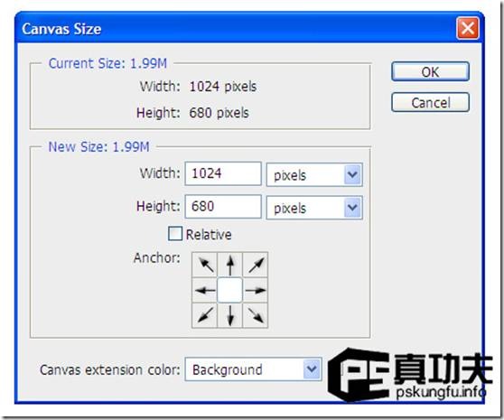Set anchor to top-center up arrow
The image size is (504, 420).
[x=229, y=265]
